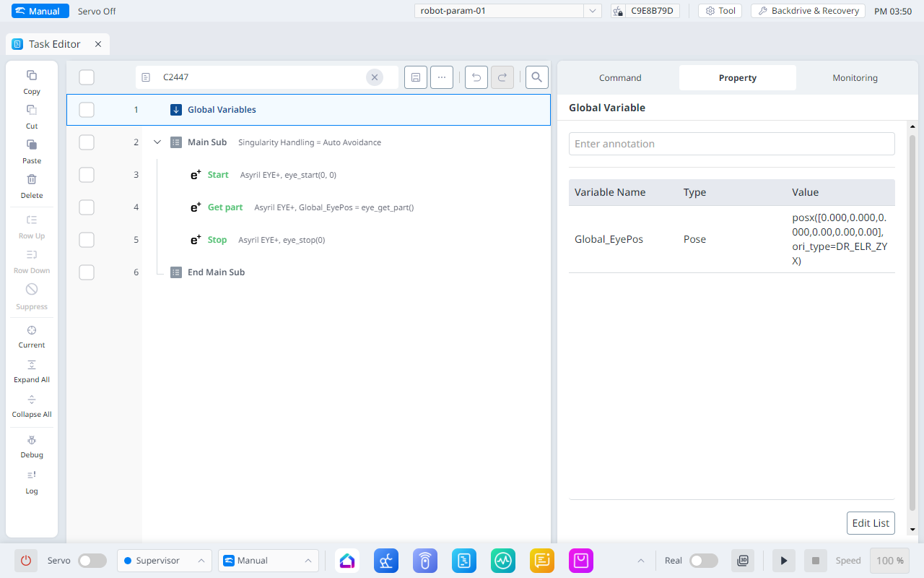
Task: Click the Cut tool icon
Action: point(32,110)
